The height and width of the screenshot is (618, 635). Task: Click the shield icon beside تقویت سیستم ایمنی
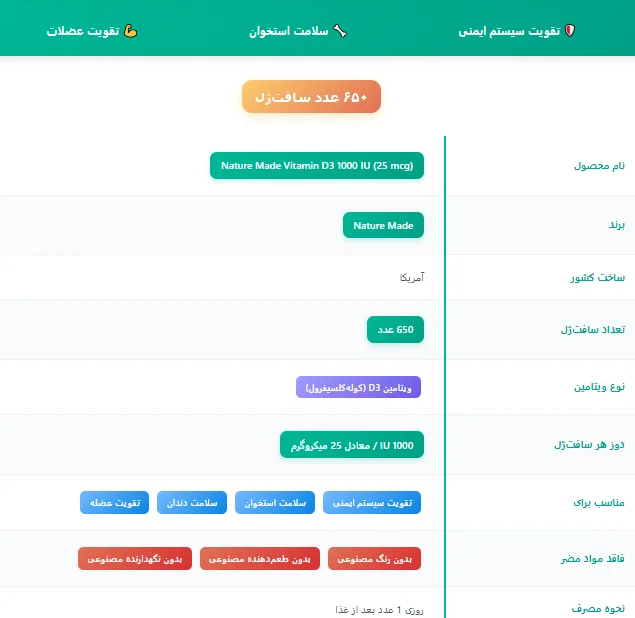(x=571, y=31)
